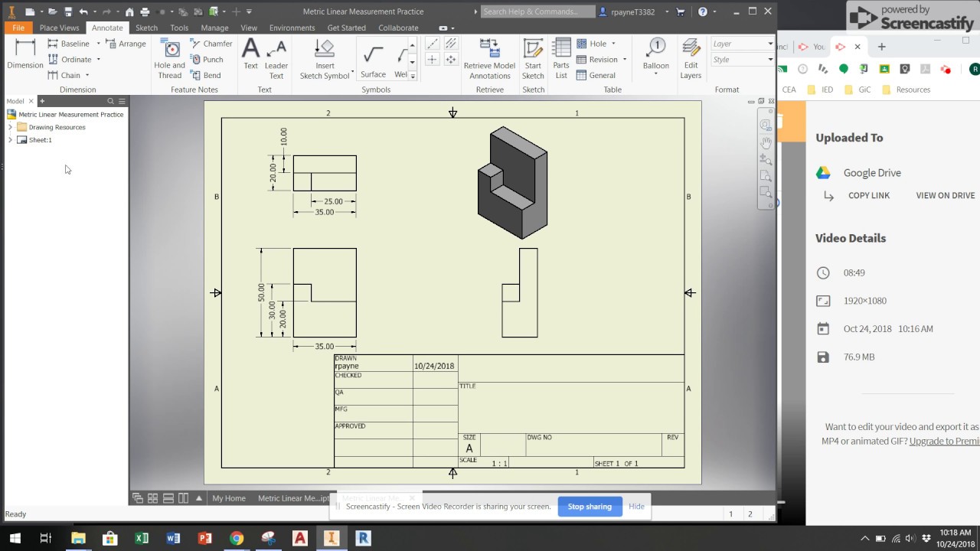Switch to Manage ribbon tab
Image resolution: width=980 pixels, height=551 pixels.
(x=214, y=28)
